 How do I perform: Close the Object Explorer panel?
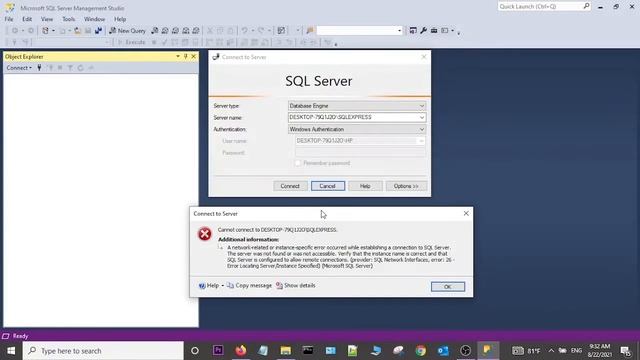pos(193,57)
